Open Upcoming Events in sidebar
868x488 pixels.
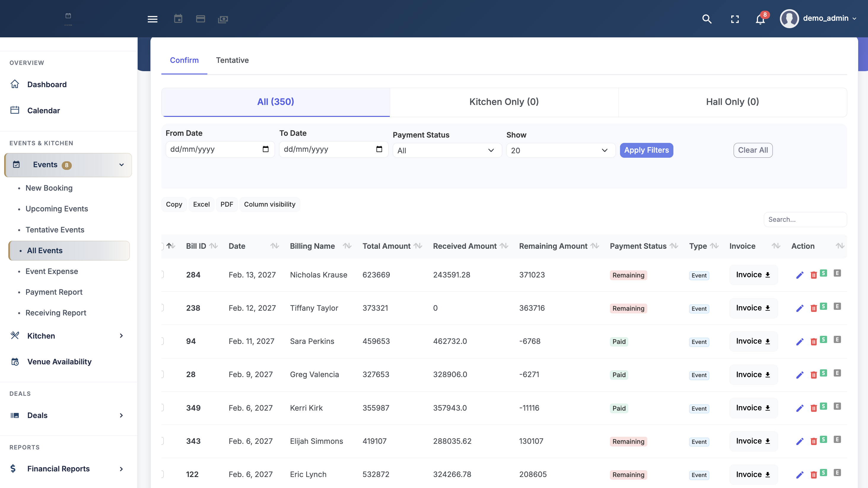[57, 209]
